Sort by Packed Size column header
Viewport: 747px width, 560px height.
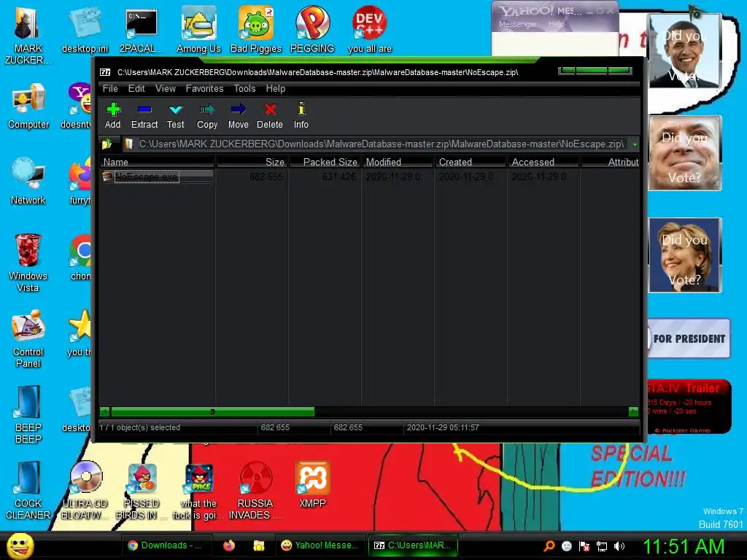click(325, 162)
